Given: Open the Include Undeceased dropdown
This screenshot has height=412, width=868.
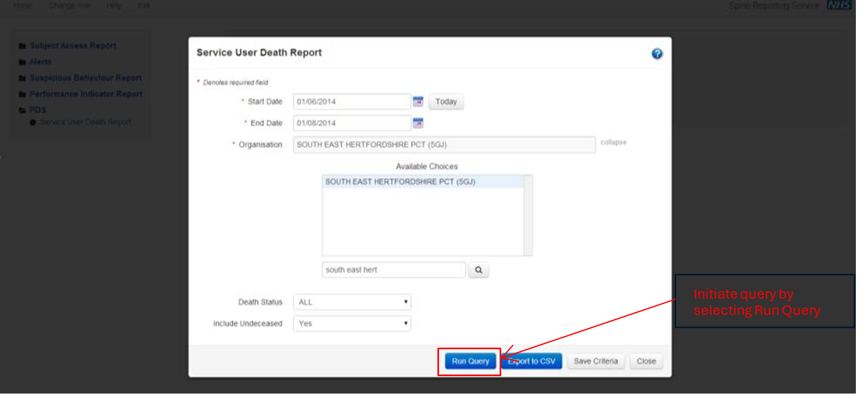Looking at the screenshot, I should 352,323.
